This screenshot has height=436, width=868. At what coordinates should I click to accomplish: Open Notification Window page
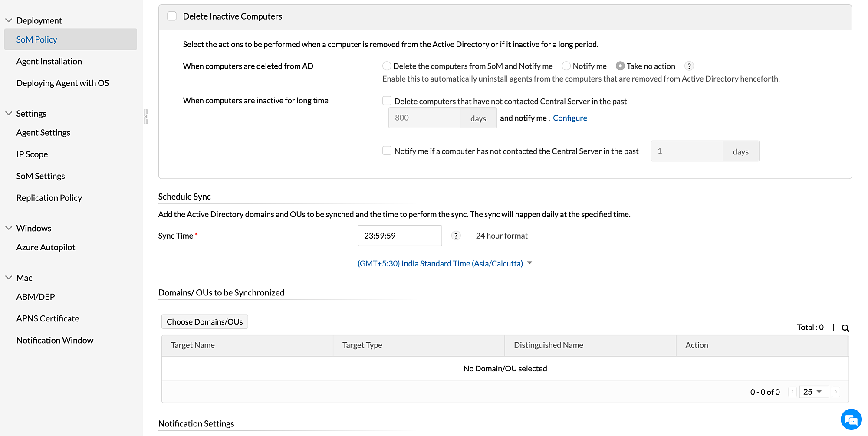[55, 340]
